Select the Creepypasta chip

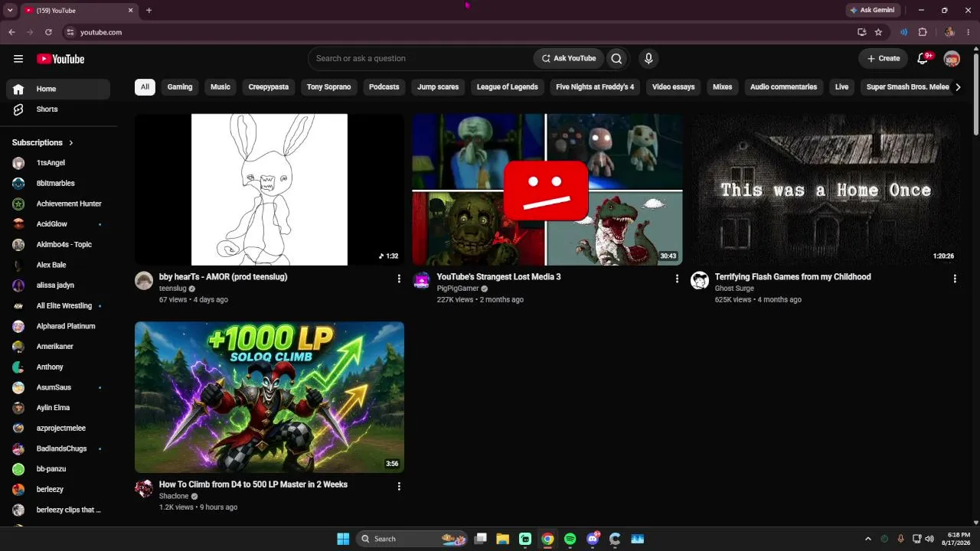coord(269,87)
